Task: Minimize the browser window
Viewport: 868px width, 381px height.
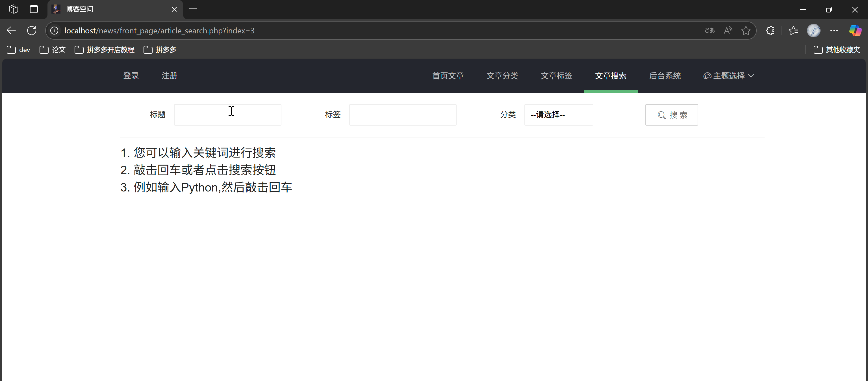Action: tap(803, 9)
